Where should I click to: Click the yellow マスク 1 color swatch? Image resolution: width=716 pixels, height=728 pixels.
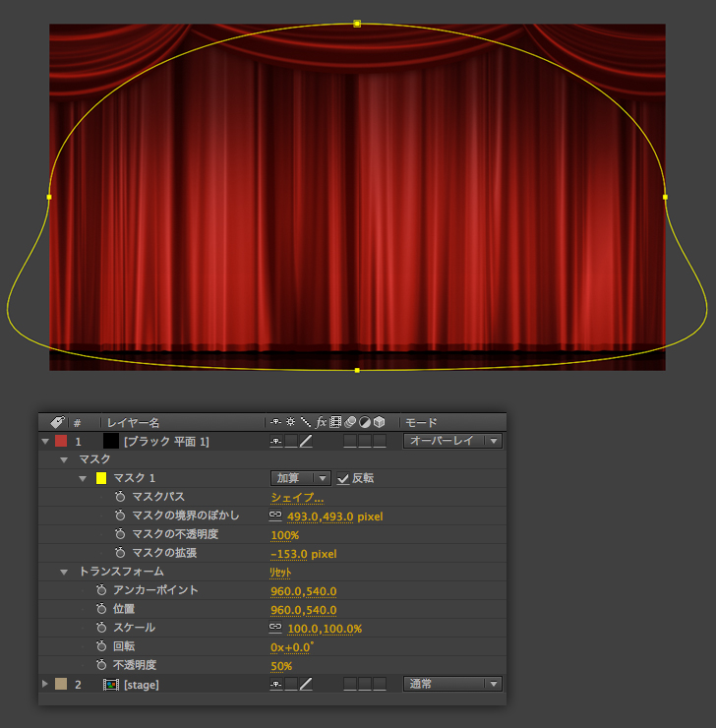tap(100, 479)
